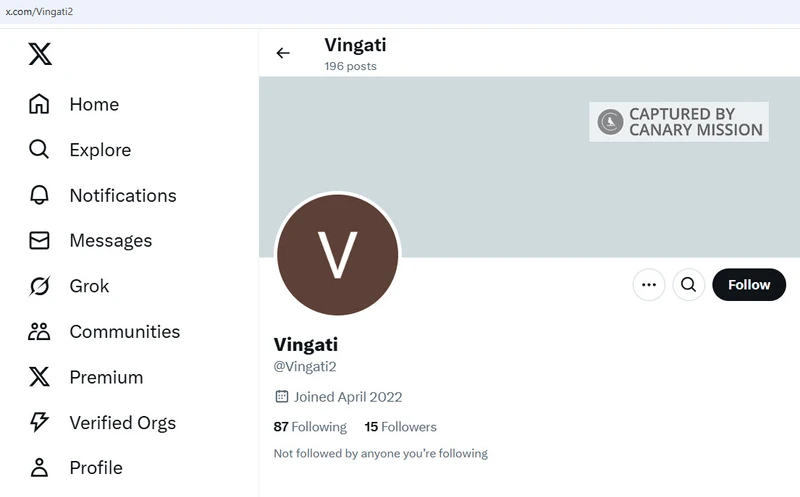Click the Premium X icon
This screenshot has height=497, width=800.
point(39,377)
